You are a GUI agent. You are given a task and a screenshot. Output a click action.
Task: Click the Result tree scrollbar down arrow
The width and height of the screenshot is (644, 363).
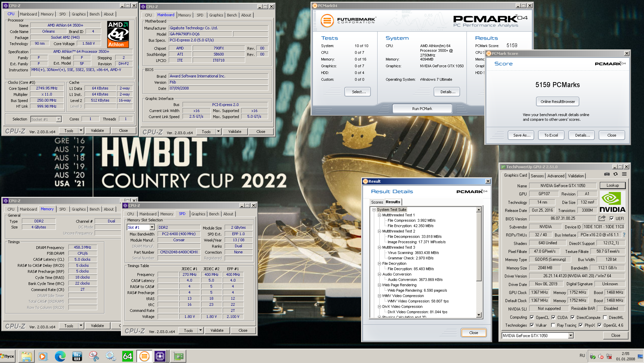tap(479, 315)
